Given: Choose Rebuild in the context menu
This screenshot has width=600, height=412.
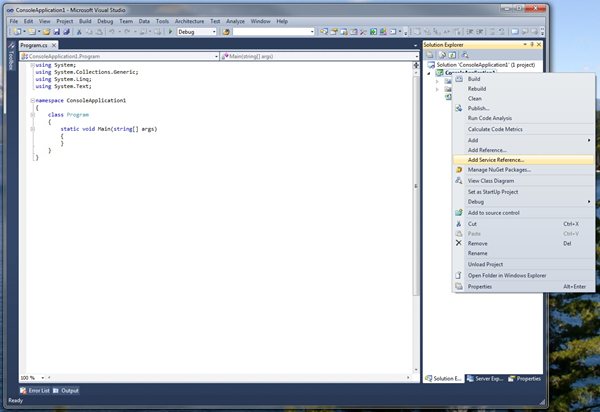Looking at the screenshot, I should 523,89.
